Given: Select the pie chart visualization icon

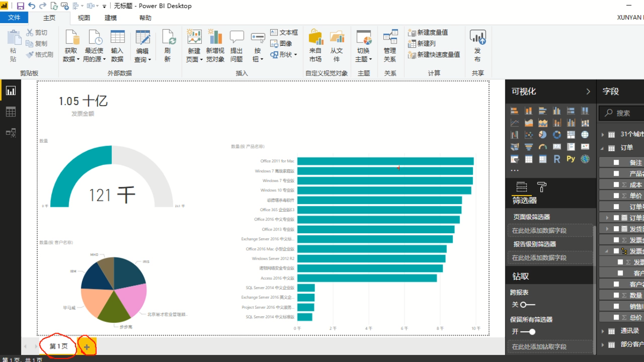Looking at the screenshot, I should pyautogui.click(x=543, y=135).
